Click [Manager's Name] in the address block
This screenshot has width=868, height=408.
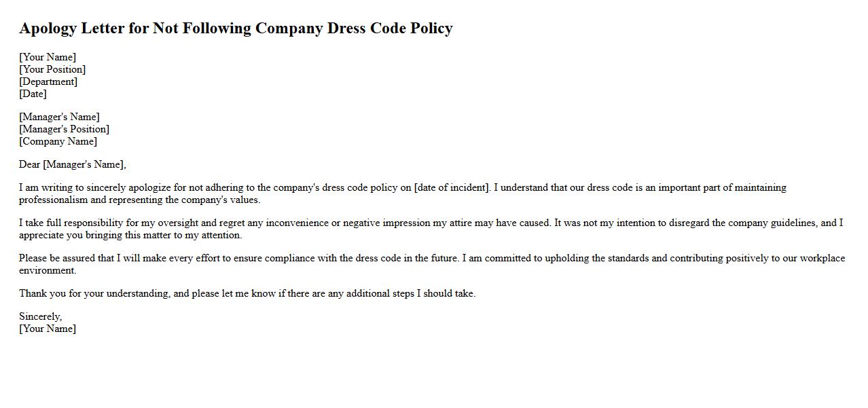point(59,117)
